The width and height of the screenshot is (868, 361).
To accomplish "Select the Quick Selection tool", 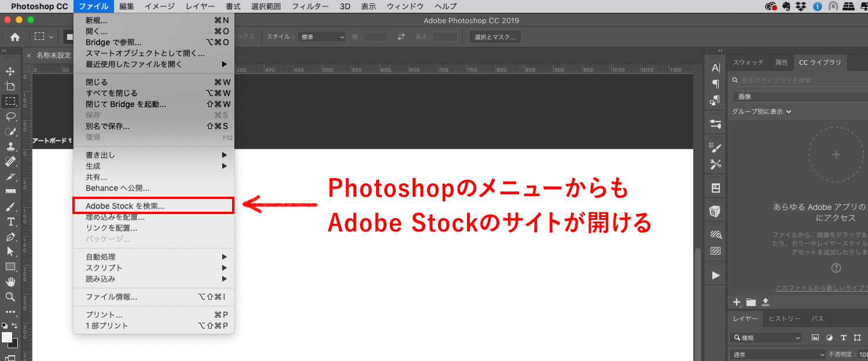I will coord(10,131).
